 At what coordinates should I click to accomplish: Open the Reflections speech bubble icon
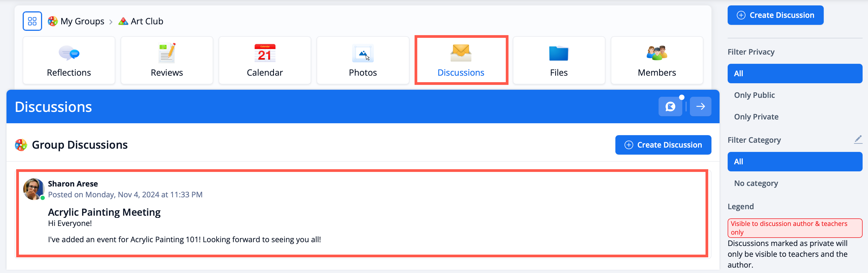pyautogui.click(x=69, y=53)
